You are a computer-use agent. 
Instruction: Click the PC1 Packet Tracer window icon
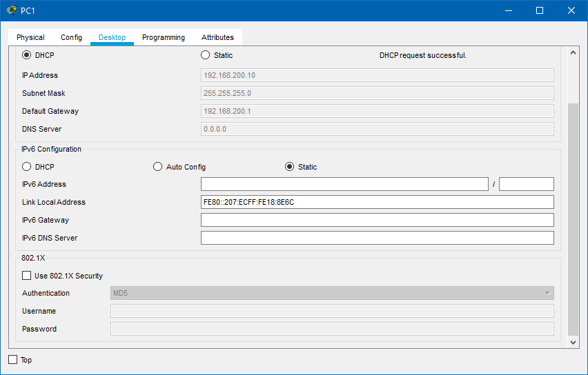pyautogui.click(x=12, y=10)
